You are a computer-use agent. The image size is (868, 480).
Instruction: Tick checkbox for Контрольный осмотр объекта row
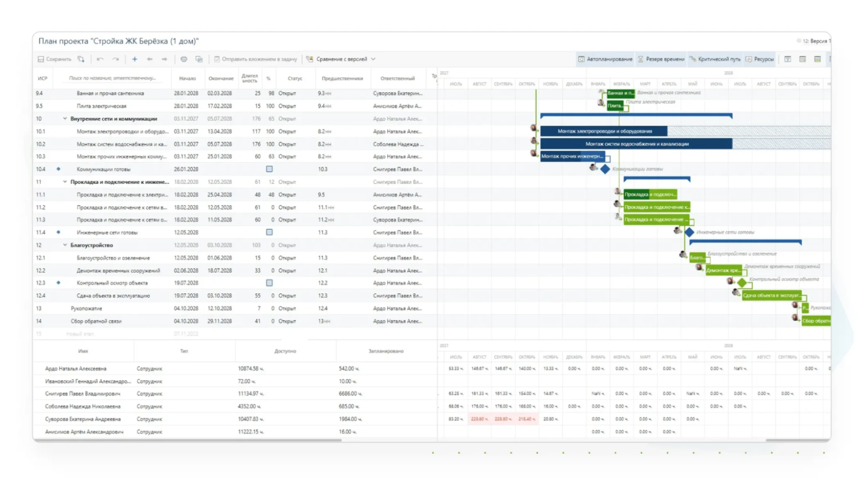[269, 283]
